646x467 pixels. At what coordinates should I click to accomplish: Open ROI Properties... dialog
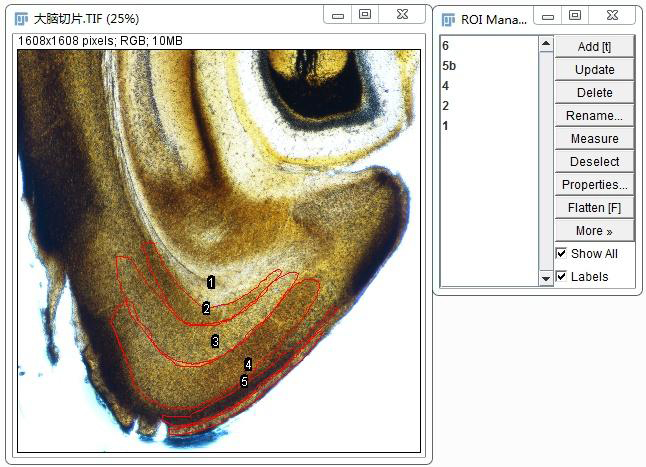click(x=594, y=184)
